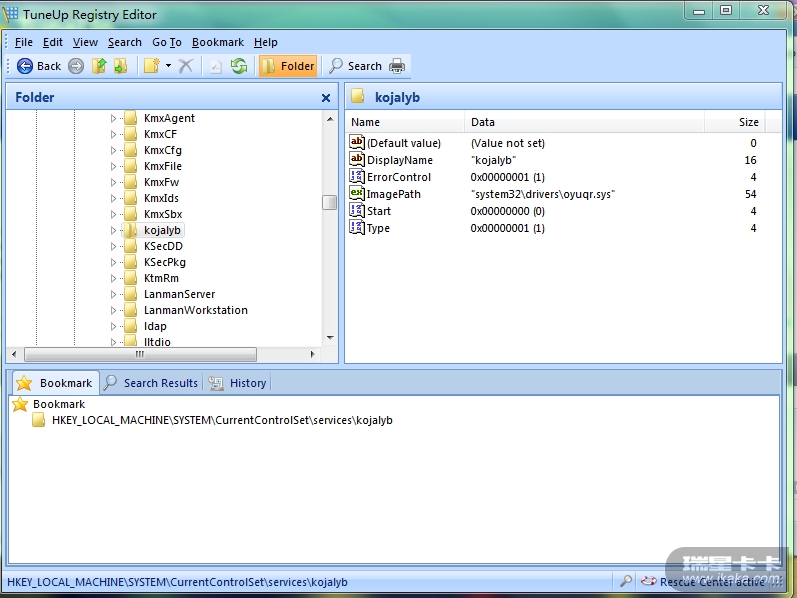Open the Bookmark menu
The height and width of the screenshot is (598, 797).
(218, 42)
